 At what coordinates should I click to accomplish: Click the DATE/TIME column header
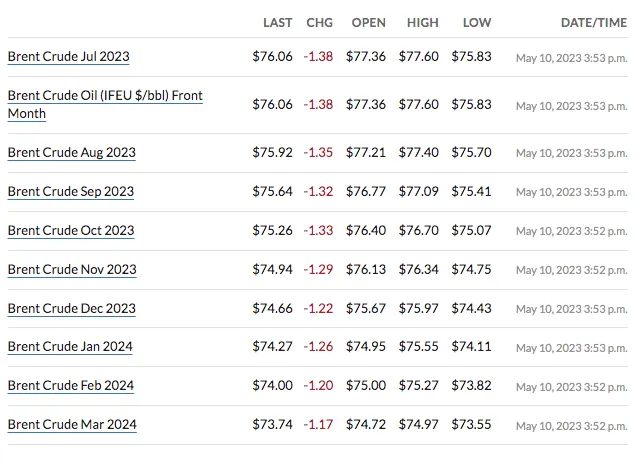pos(594,23)
